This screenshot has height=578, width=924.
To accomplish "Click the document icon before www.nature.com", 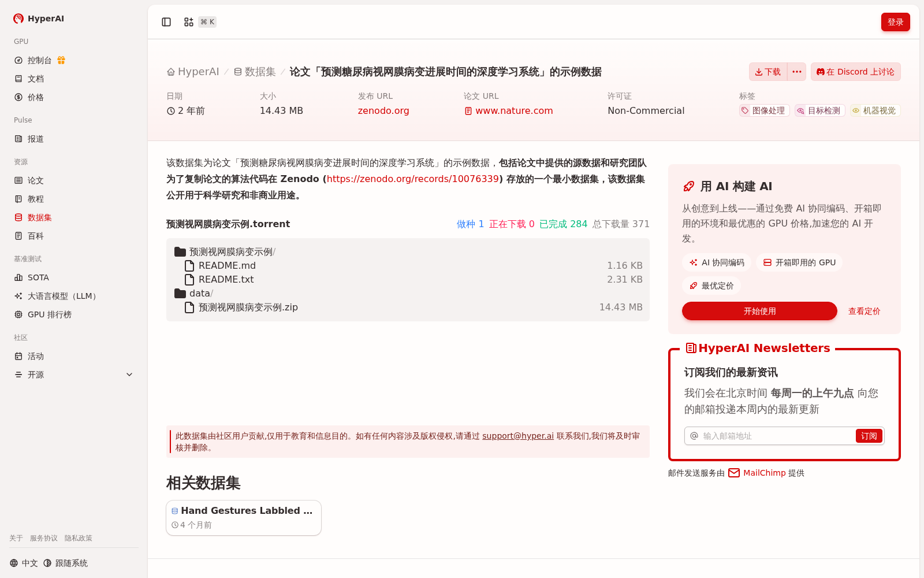I will (468, 111).
